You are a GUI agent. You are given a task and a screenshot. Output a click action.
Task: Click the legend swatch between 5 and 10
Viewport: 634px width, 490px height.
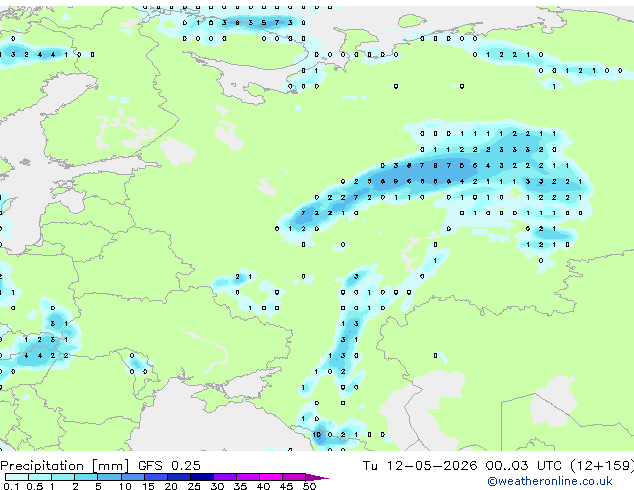(x=109, y=477)
